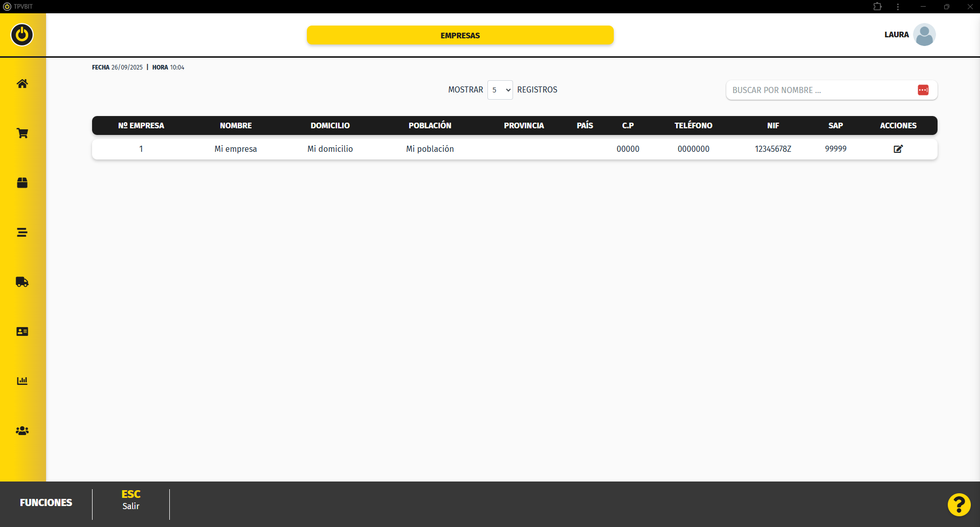Open the LAURA user avatar

coord(924,35)
